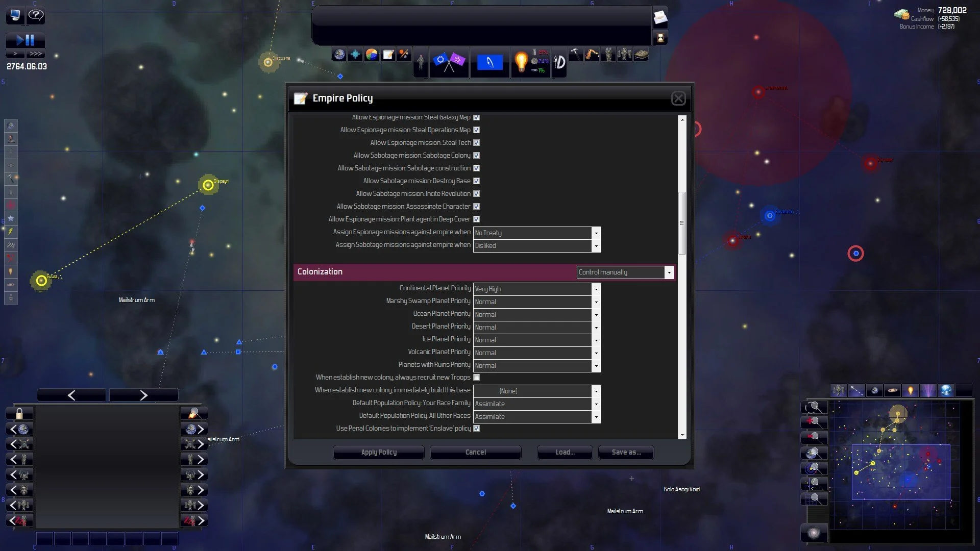
Task: Toggle pause/play game control
Action: click(x=26, y=40)
